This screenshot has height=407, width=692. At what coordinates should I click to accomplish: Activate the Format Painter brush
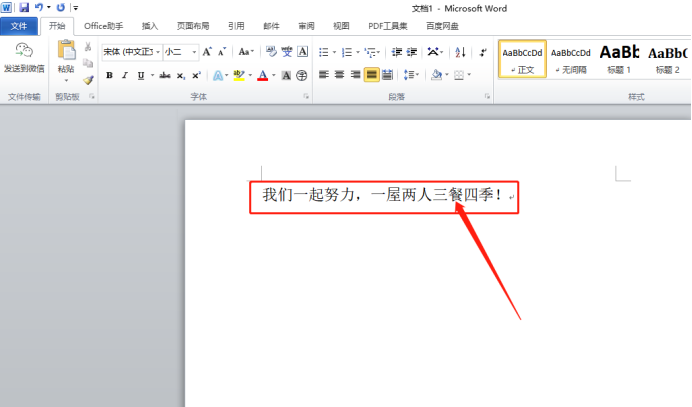click(x=88, y=80)
